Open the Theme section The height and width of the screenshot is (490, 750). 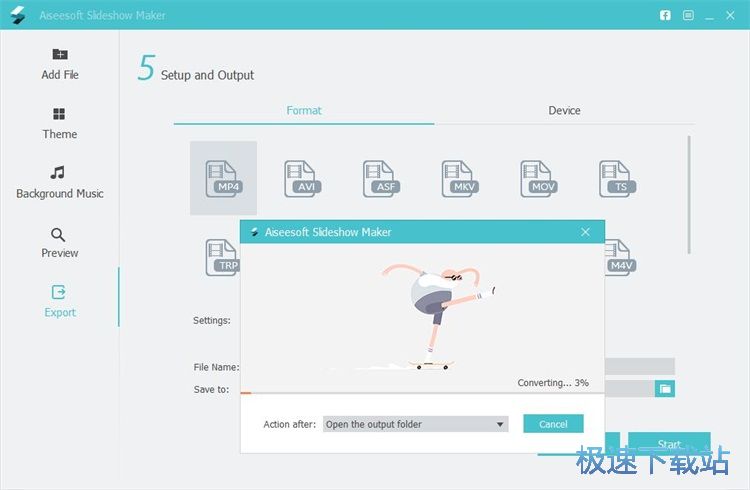59,123
